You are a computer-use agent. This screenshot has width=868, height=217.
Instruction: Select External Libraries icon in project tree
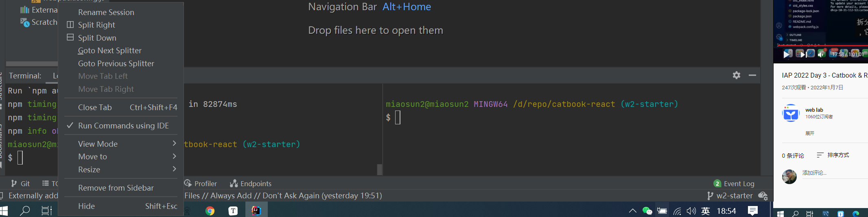[x=25, y=10]
